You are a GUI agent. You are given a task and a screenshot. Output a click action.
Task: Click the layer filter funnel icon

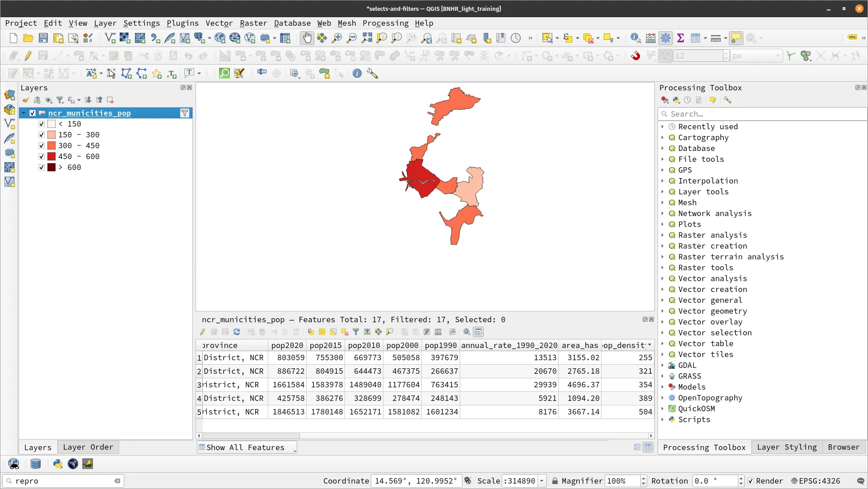[x=185, y=113]
